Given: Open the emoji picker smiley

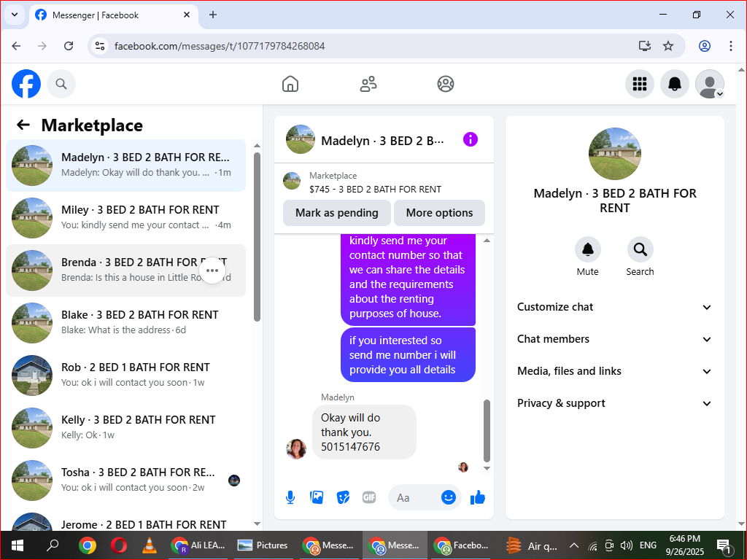Looking at the screenshot, I should coord(449,497).
